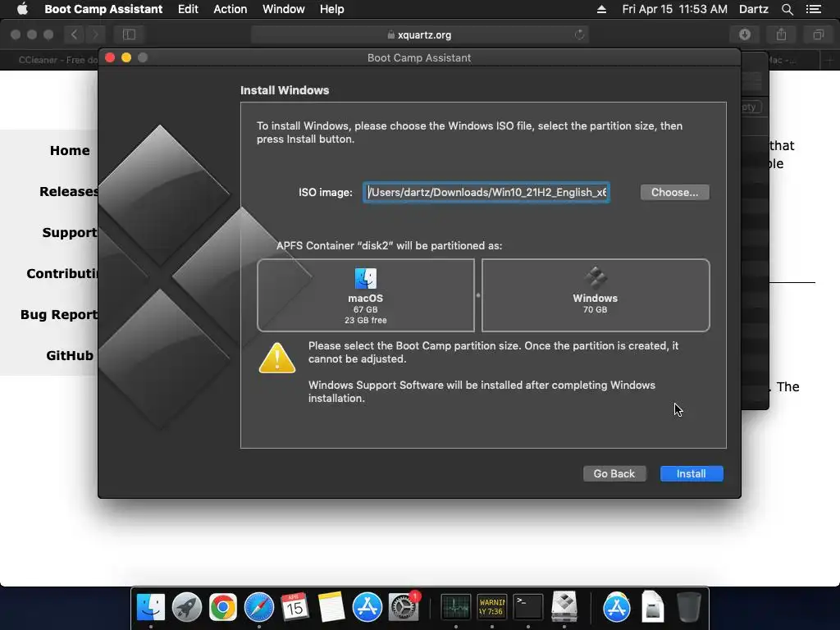
Task: Show Safari tab overview icon
Action: click(x=818, y=34)
